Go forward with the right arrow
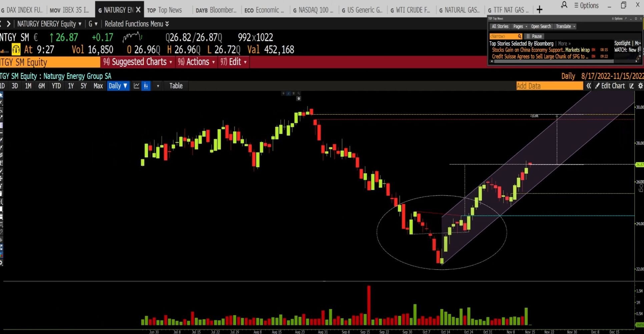644x334 pixels. coord(9,24)
